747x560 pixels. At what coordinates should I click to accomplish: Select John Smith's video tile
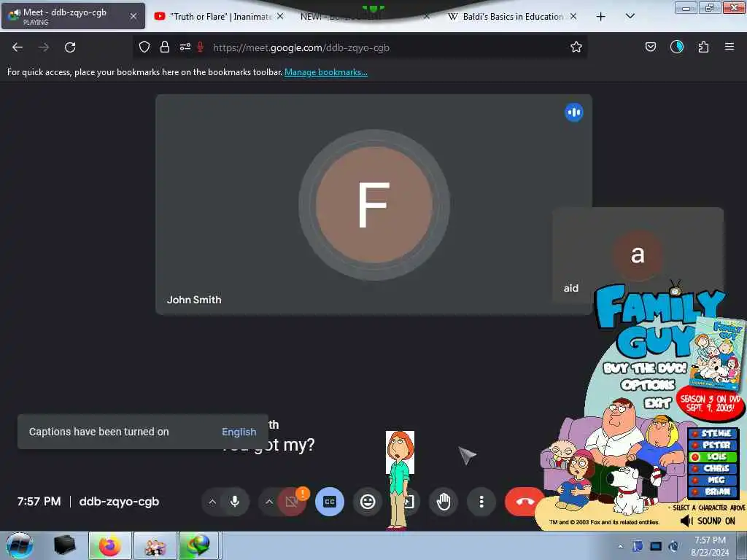(x=374, y=204)
